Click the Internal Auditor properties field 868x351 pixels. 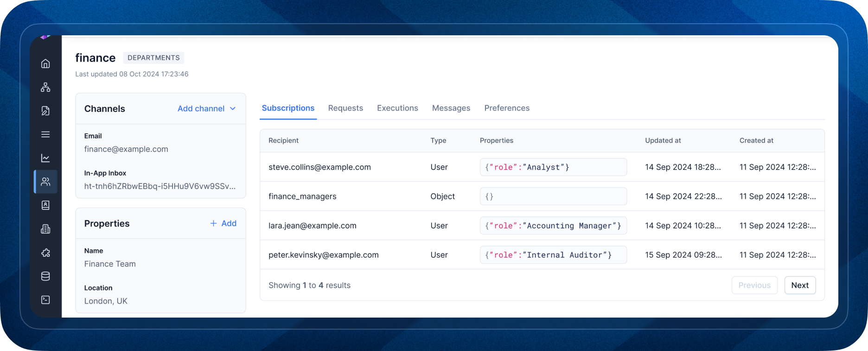click(x=553, y=255)
